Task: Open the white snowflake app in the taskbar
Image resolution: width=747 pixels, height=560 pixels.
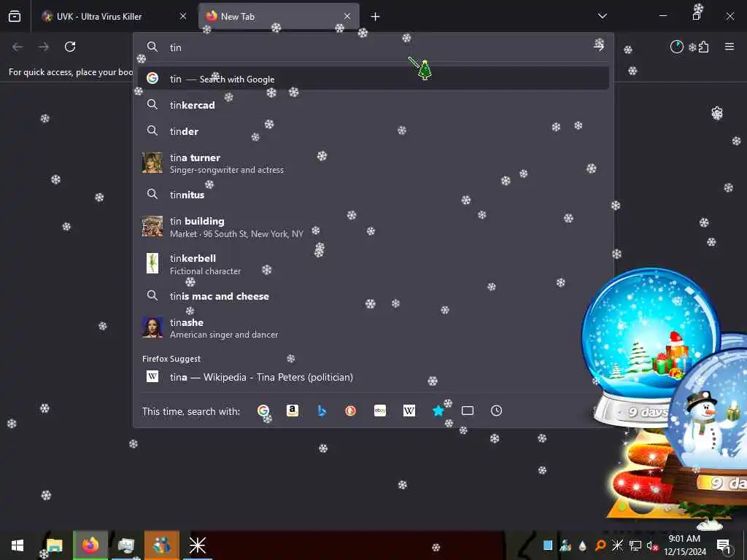Action: 197,545
